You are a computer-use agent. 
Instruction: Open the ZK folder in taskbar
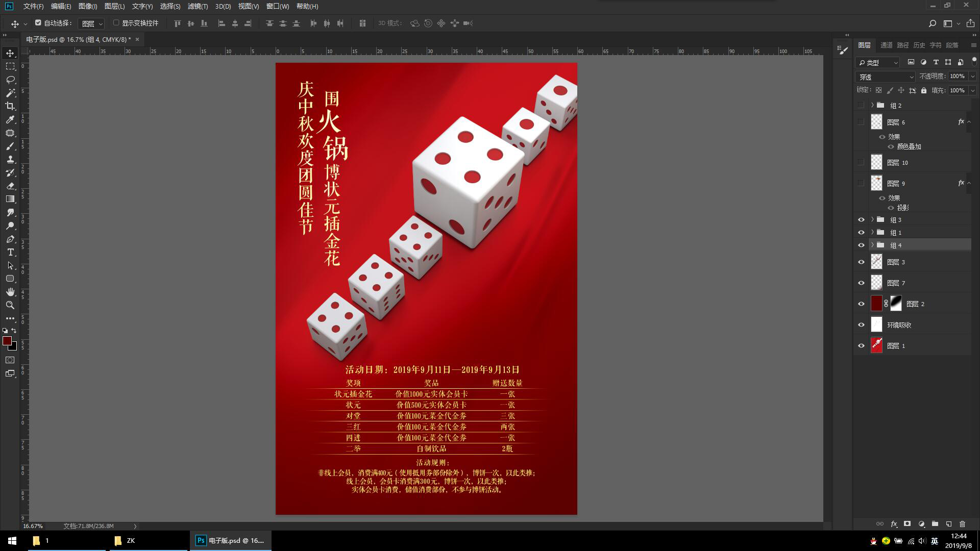click(148, 541)
